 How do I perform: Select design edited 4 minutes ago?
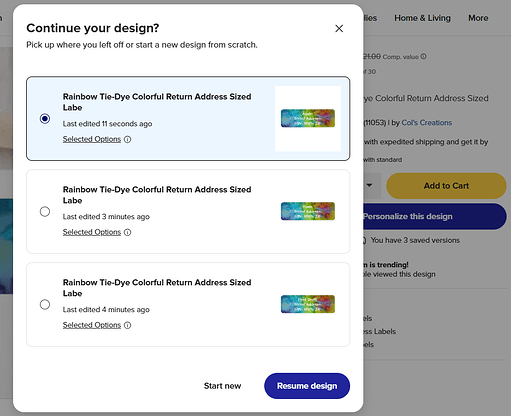click(45, 305)
